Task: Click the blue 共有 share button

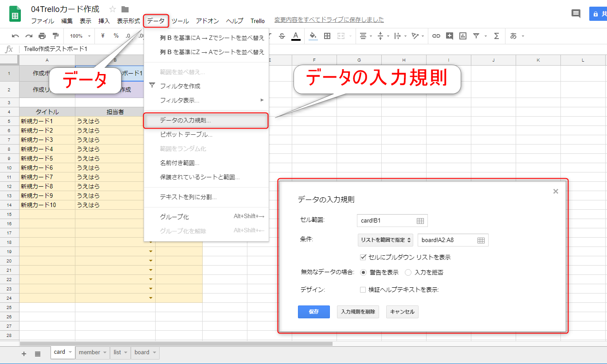Action: [x=598, y=14]
